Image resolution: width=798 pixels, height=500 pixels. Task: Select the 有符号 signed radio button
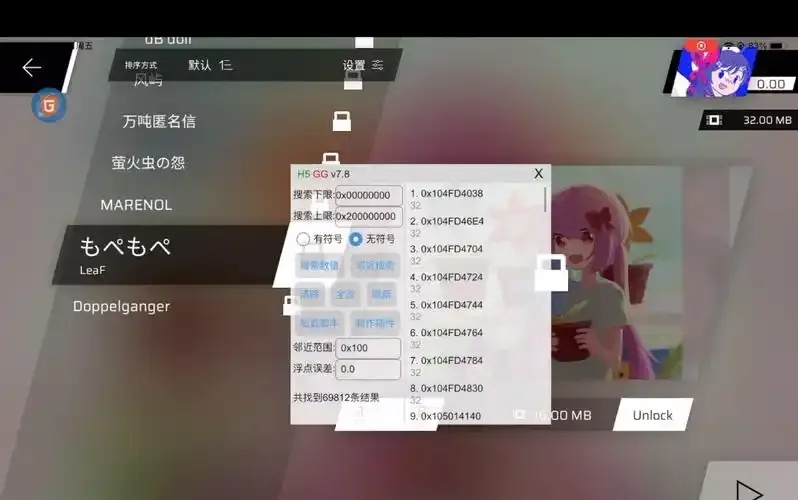click(303, 239)
